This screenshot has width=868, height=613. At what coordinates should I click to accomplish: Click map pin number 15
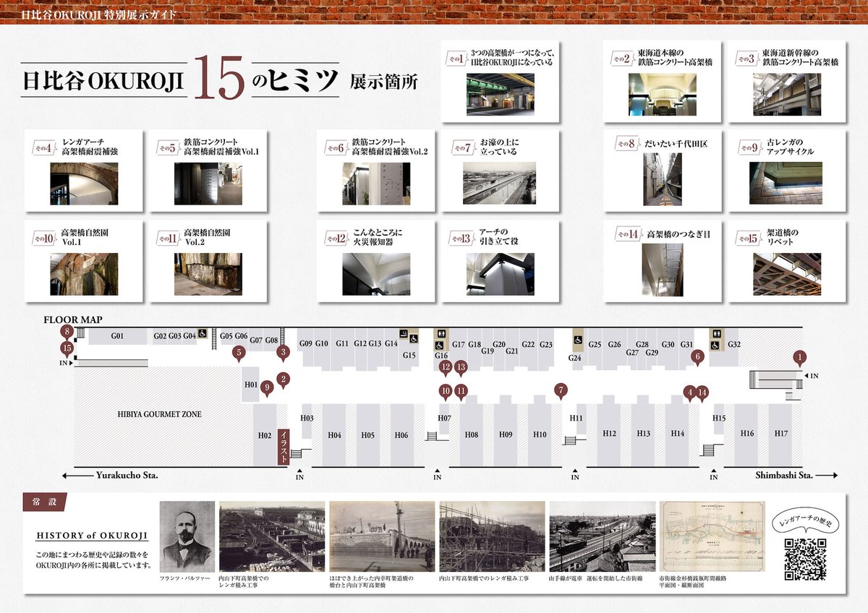click(x=67, y=350)
